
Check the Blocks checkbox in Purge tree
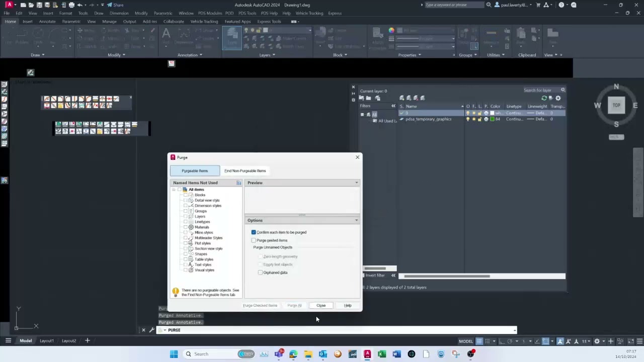point(185,195)
